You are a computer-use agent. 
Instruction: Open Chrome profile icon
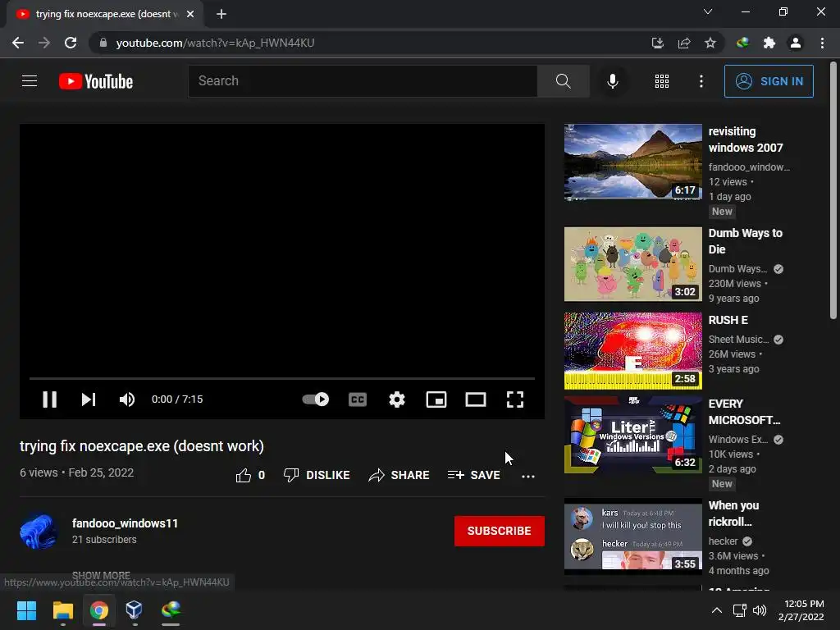point(796,43)
